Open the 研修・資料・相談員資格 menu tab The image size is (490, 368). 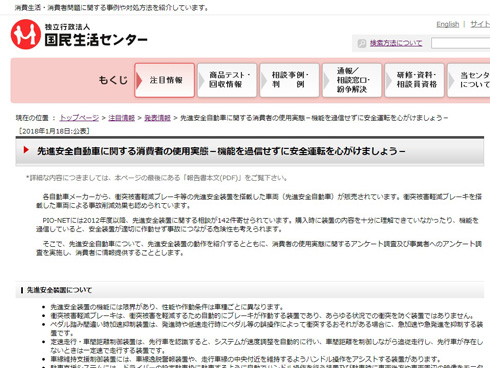(414, 80)
